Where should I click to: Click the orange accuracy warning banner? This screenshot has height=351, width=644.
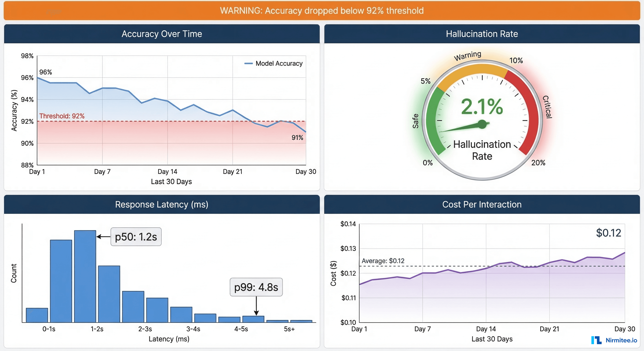point(322,11)
